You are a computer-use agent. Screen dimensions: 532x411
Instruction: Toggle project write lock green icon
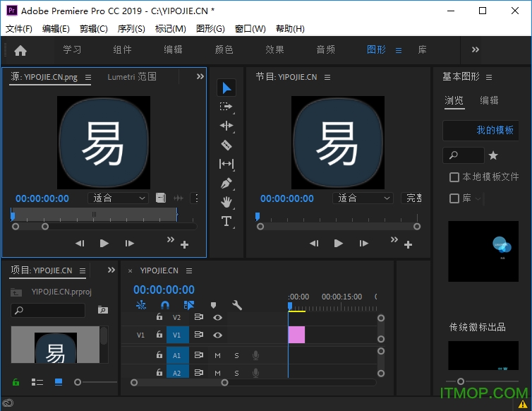point(16,382)
